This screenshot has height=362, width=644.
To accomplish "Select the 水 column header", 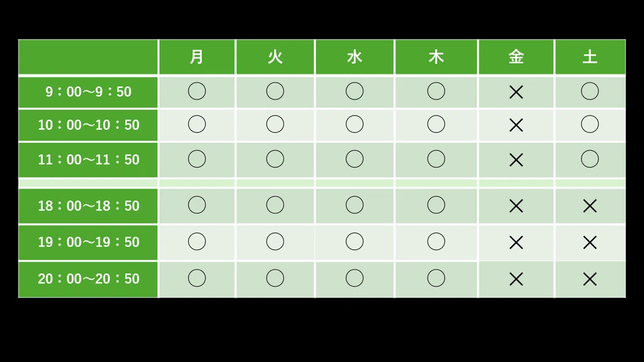I will point(354,57).
